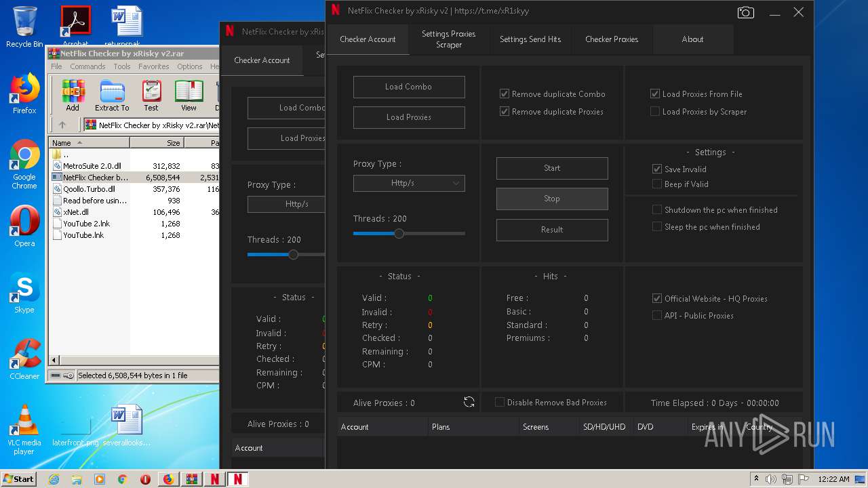Adjust Threads slider in front window
Viewport: 868px width, 488px height.
coord(409,233)
